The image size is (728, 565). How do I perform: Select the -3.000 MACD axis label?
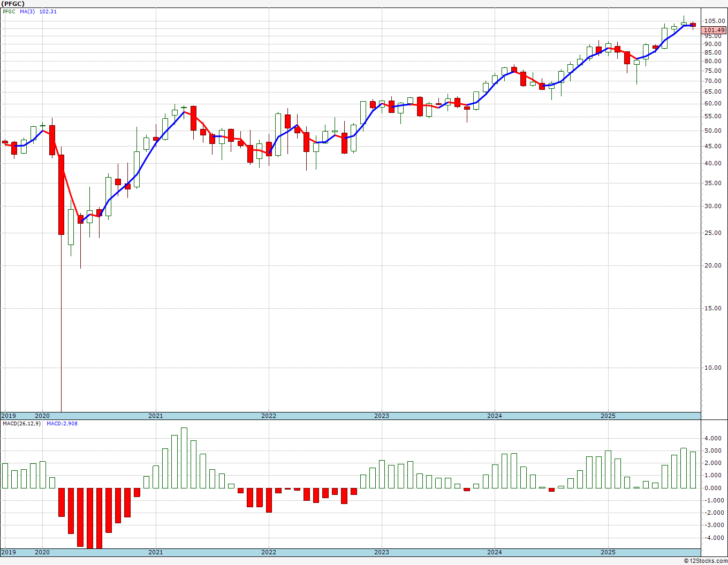pyautogui.click(x=715, y=525)
